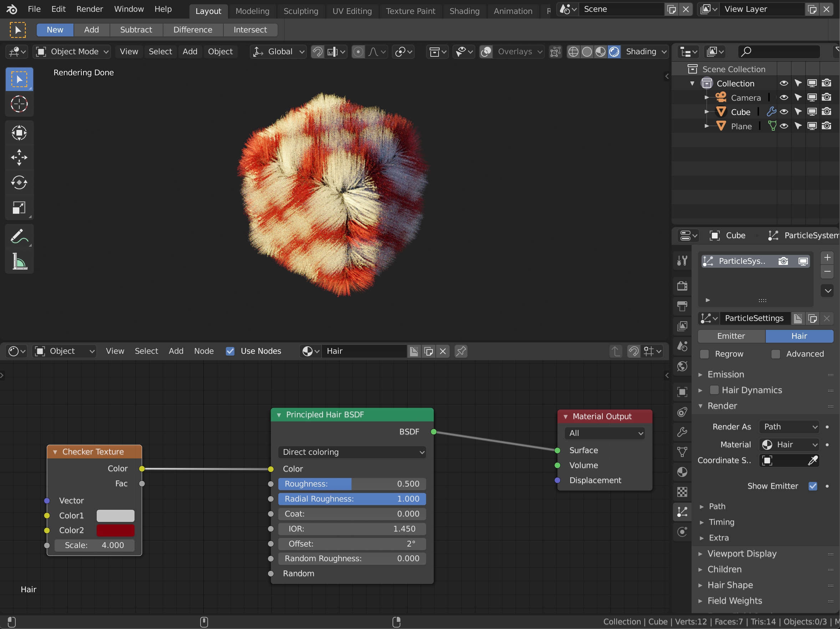Open the Direct coloring dropdown
The height and width of the screenshot is (629, 840).
352,452
